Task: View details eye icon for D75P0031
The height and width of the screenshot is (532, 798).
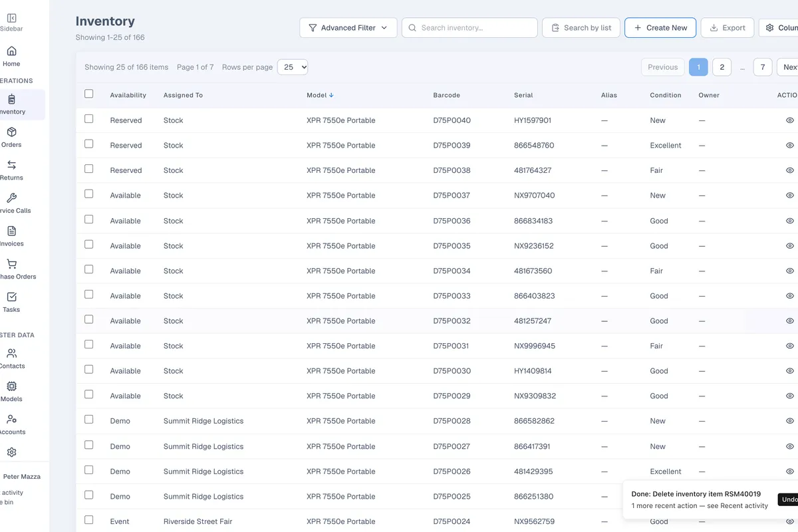Action: [x=790, y=346]
